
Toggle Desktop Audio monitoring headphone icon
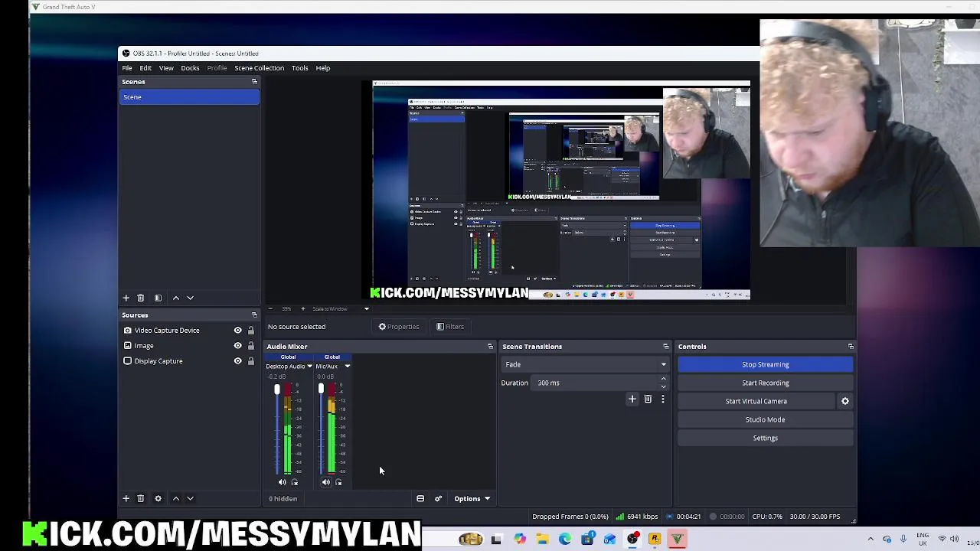click(x=295, y=482)
